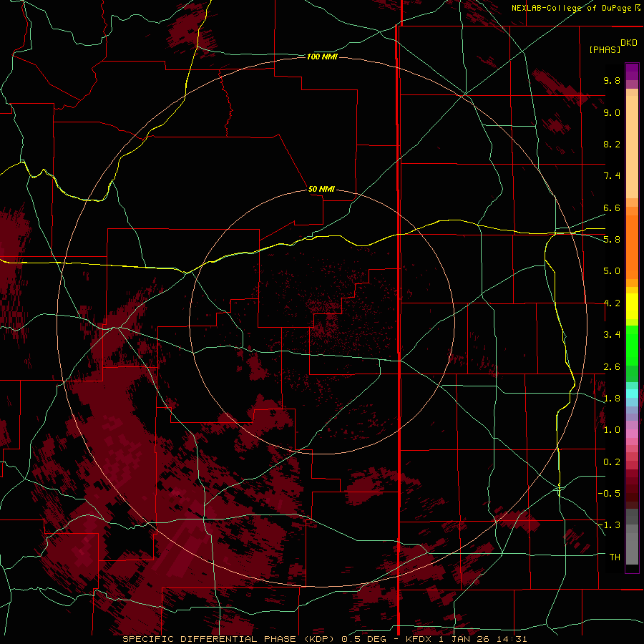Pick the bright yellow segment of the color bar
The width and height of the screenshot is (644, 644).
tap(632, 306)
